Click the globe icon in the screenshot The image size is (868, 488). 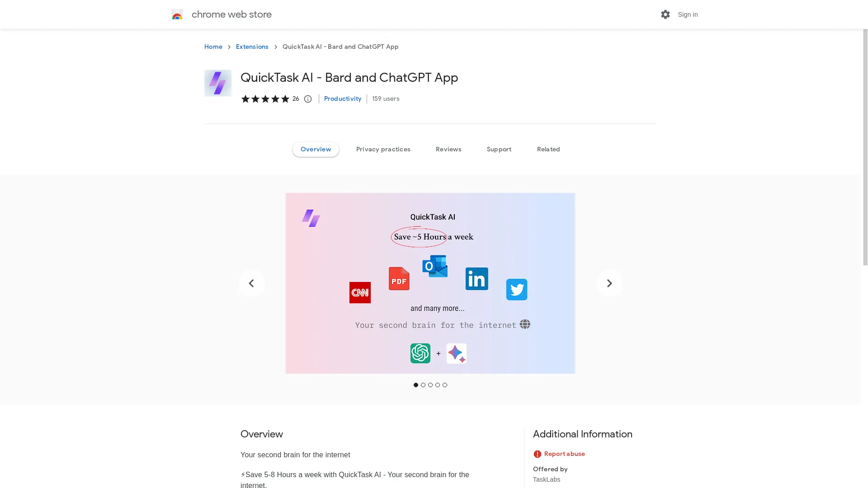click(525, 324)
